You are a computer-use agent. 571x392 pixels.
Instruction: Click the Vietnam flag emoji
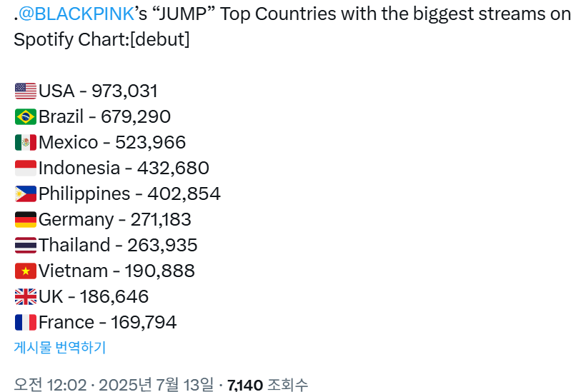(x=26, y=271)
